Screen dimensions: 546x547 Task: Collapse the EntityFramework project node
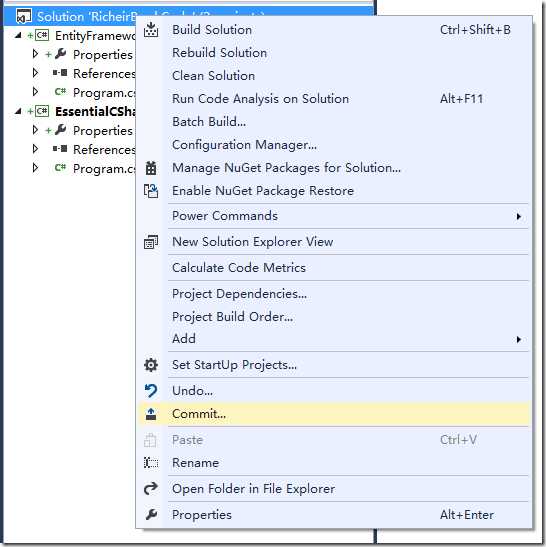coord(18,35)
